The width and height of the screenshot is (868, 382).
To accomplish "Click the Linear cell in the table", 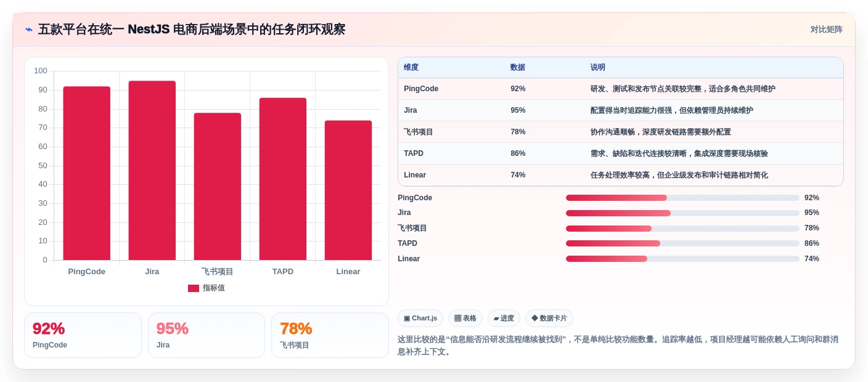I will (415, 175).
